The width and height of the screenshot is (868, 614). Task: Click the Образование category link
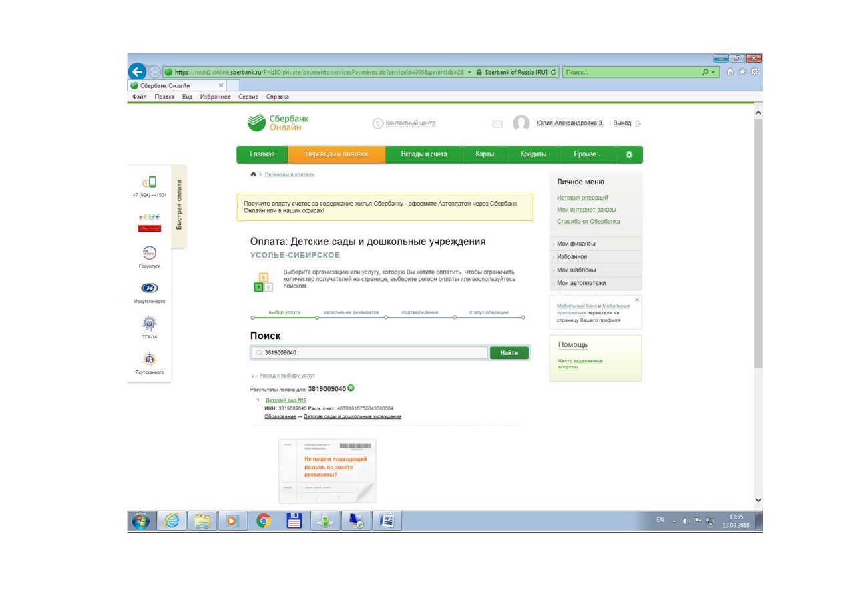pyautogui.click(x=280, y=416)
